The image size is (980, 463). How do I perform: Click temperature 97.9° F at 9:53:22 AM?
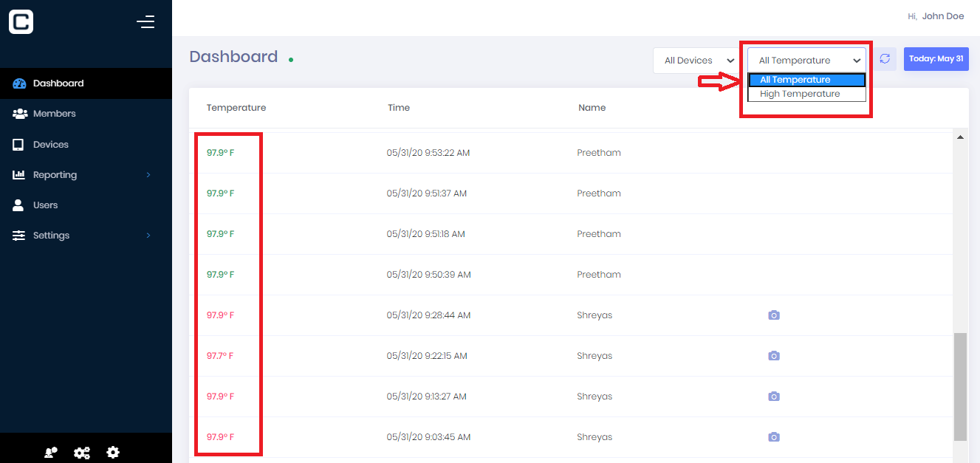tap(221, 153)
